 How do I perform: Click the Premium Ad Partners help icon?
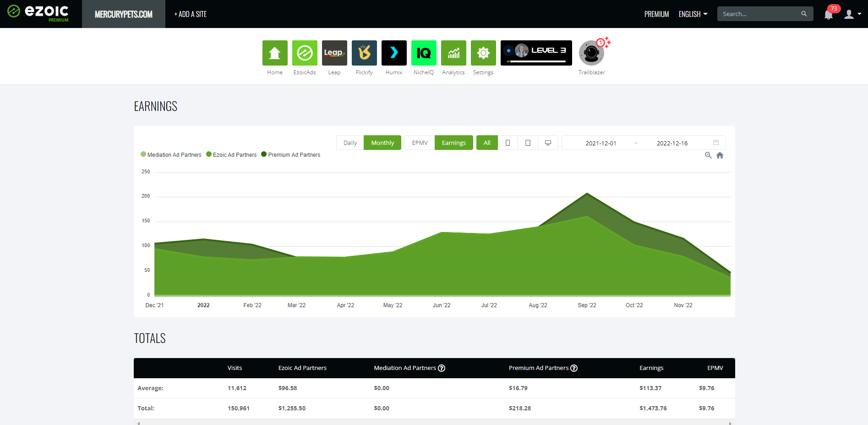pyautogui.click(x=574, y=368)
